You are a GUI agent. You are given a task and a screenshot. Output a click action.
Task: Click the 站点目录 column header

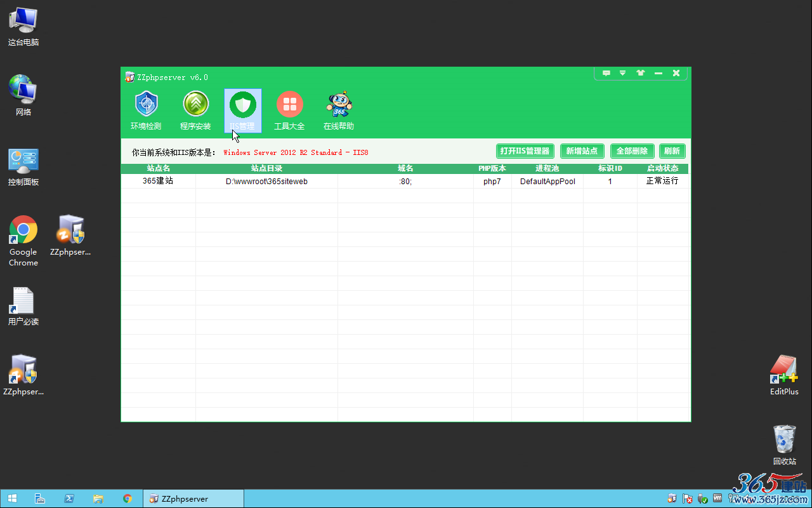click(266, 168)
